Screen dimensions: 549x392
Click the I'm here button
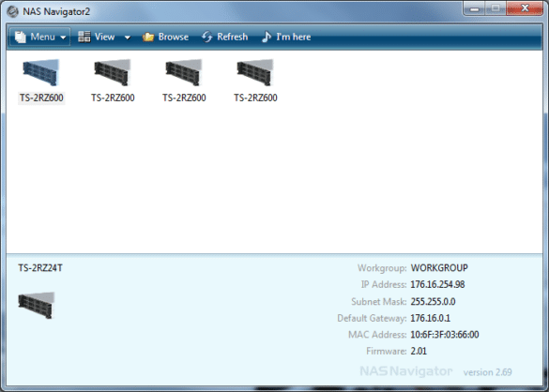pyautogui.click(x=286, y=37)
